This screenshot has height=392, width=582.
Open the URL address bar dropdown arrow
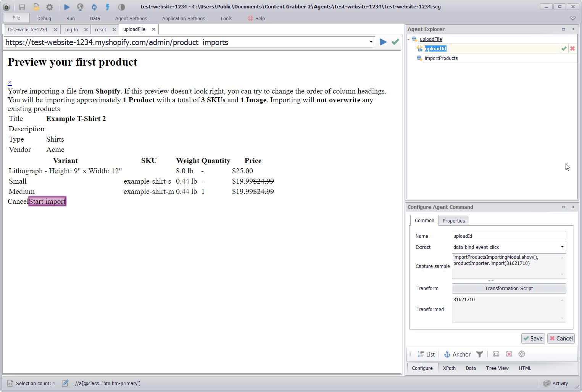click(371, 42)
